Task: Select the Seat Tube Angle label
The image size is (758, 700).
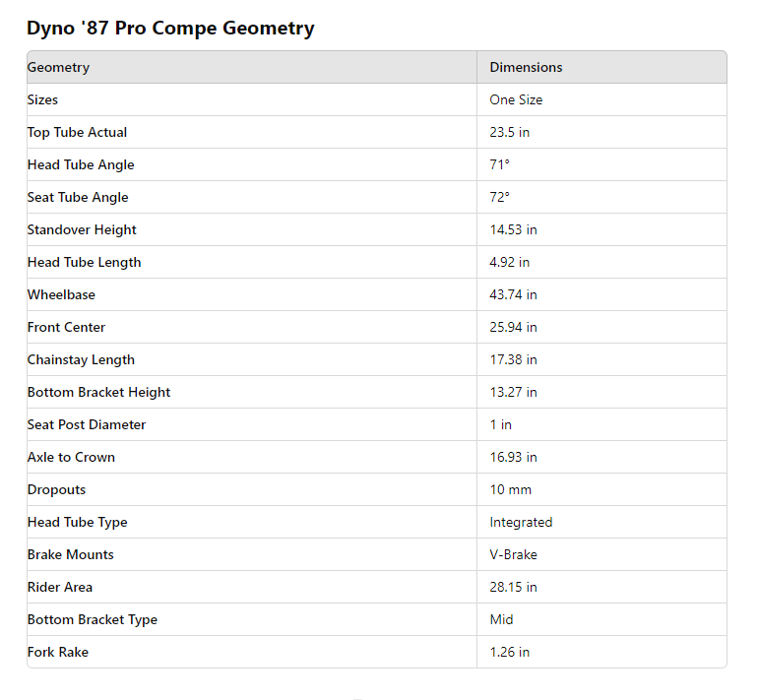Action: coord(78,198)
